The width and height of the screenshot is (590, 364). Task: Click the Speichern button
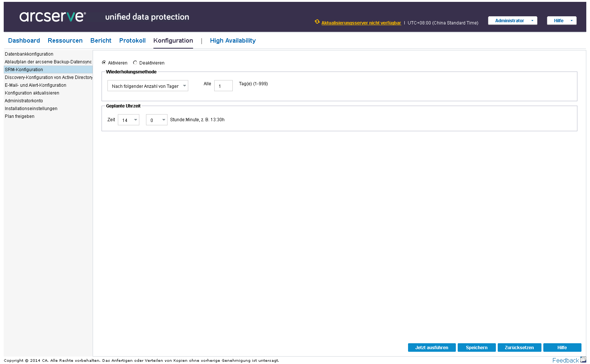tap(477, 347)
